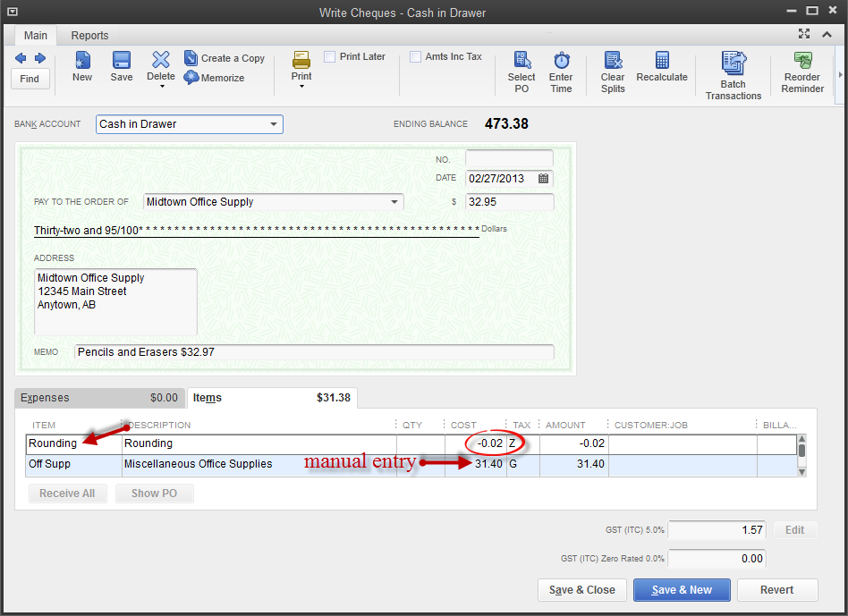848x616 pixels.
Task: Open the date calendar picker
Action: [543, 179]
